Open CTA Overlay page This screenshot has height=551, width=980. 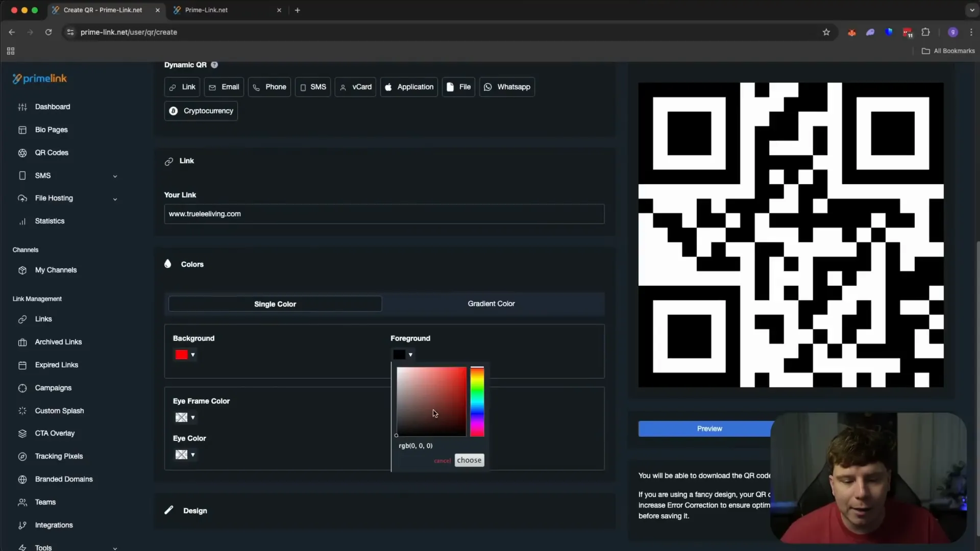click(x=55, y=433)
